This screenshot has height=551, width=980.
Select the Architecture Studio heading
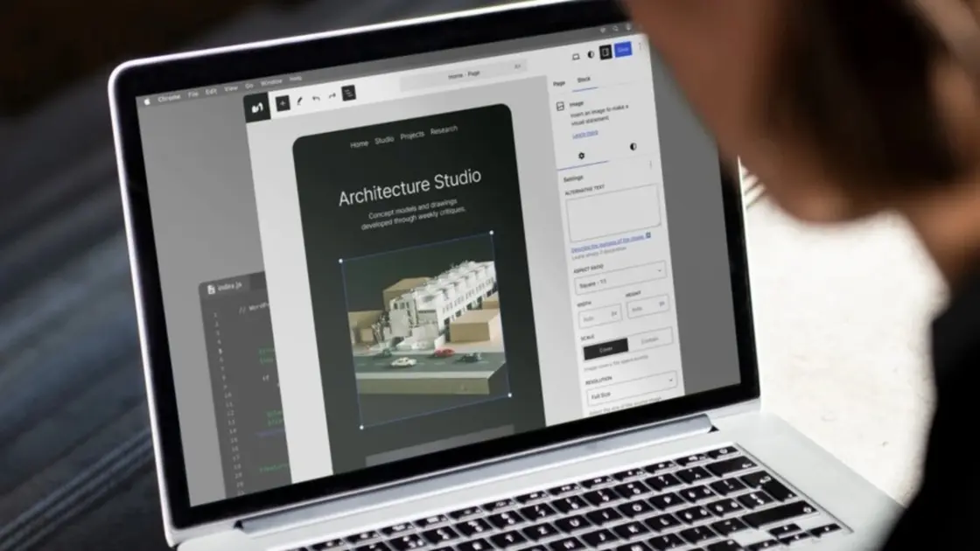tap(410, 188)
